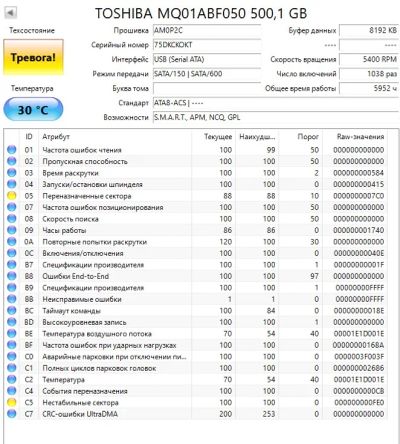Select the blue status icon for attribute 02
The height and width of the screenshot is (444, 400).
coord(12,161)
